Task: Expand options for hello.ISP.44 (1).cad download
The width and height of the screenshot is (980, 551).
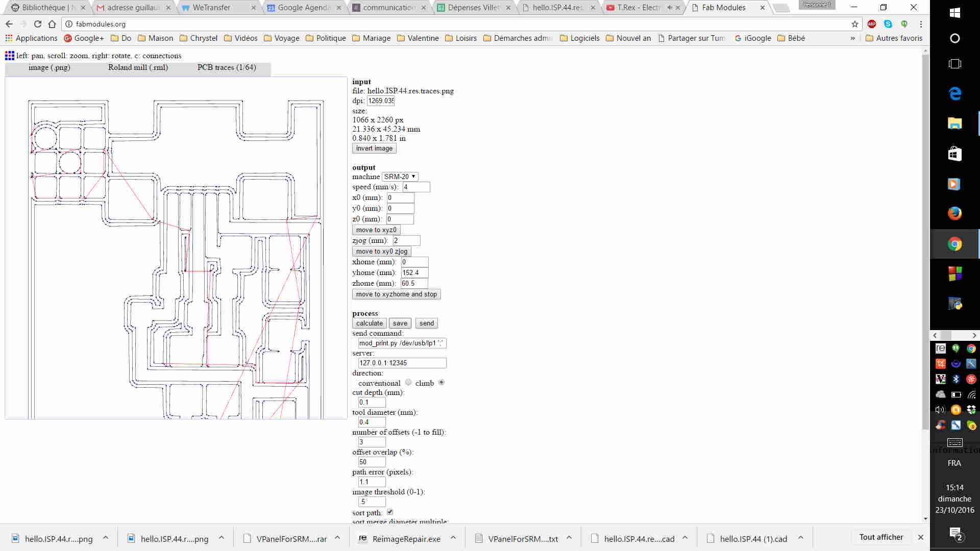Action: pyautogui.click(x=800, y=537)
